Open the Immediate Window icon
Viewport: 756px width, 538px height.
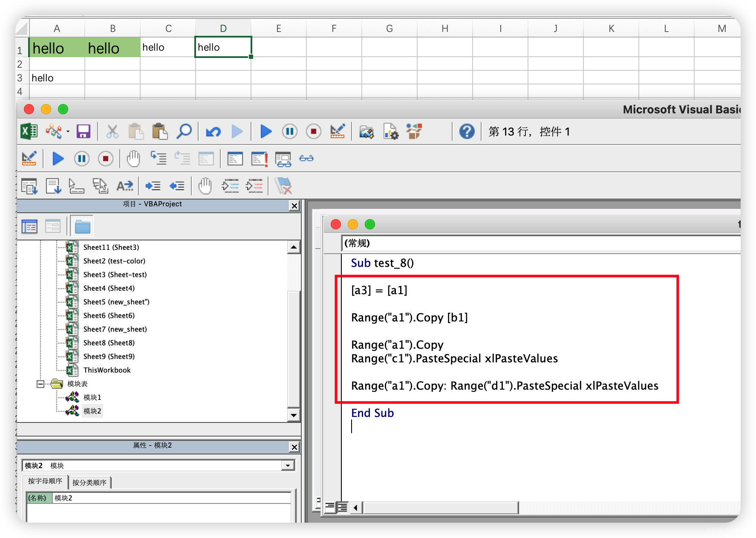pos(260,159)
